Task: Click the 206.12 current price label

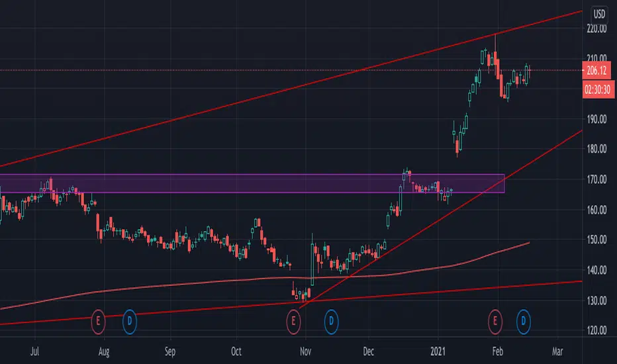Action: point(596,70)
